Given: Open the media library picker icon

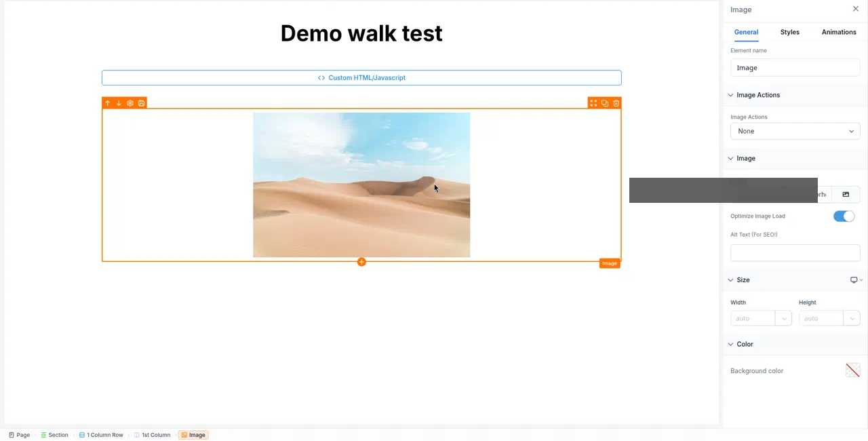Looking at the screenshot, I should click(x=846, y=194).
